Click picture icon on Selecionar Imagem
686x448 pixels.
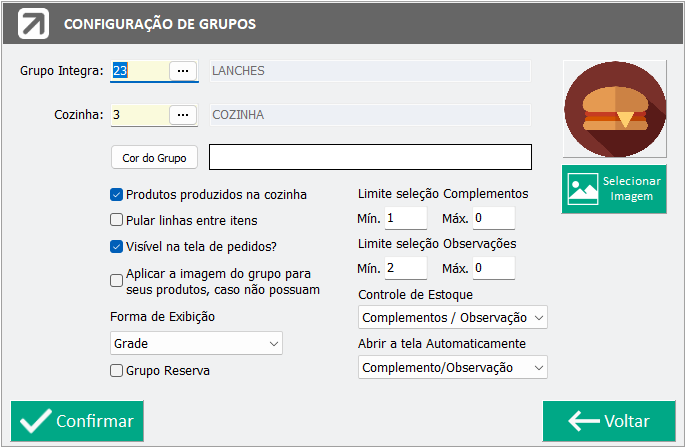[583, 189]
